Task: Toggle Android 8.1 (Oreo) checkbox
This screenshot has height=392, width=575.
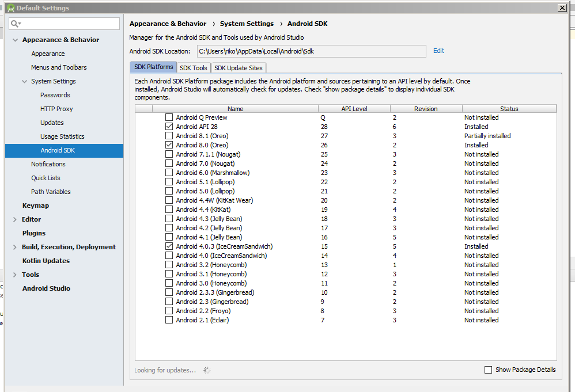Action: 169,136
